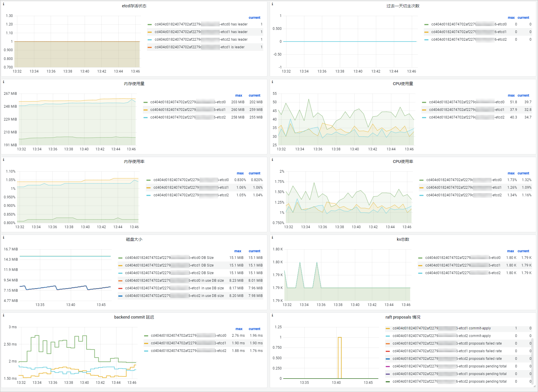Open the raft proposals 情况 panel title menu
Viewport: 538px width, 392px height.
(x=403, y=317)
